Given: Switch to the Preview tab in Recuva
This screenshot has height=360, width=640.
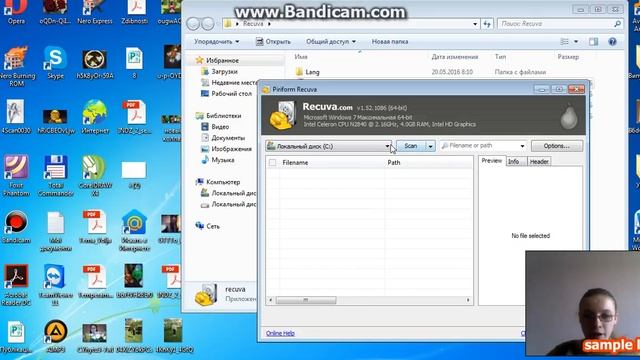Looking at the screenshot, I should click(491, 161).
